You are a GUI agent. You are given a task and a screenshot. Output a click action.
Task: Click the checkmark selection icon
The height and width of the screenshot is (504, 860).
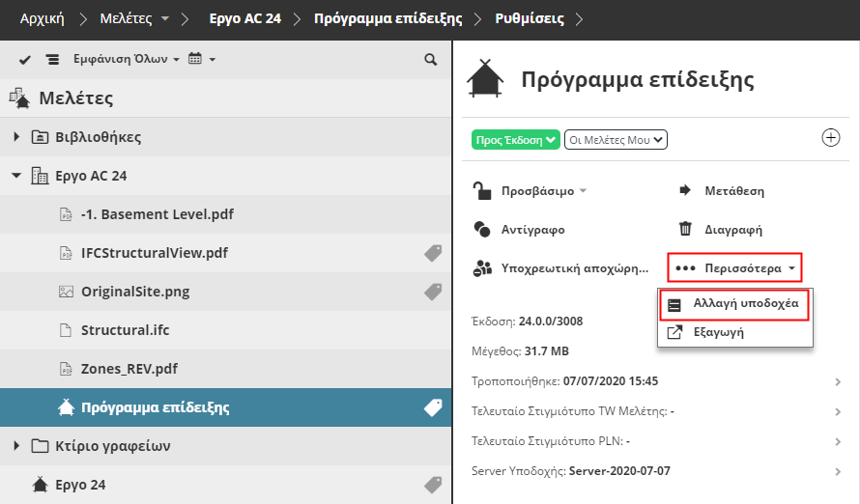[27, 60]
